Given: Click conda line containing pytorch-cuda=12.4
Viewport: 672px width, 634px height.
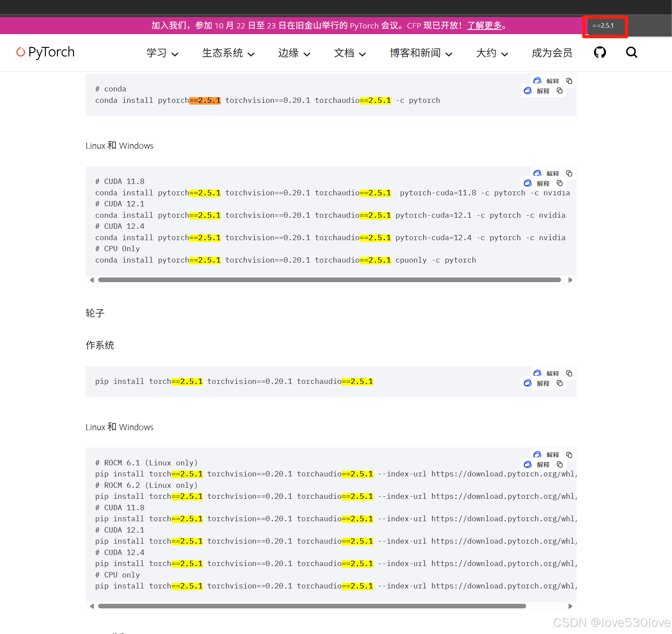Looking at the screenshot, I should 330,238.
